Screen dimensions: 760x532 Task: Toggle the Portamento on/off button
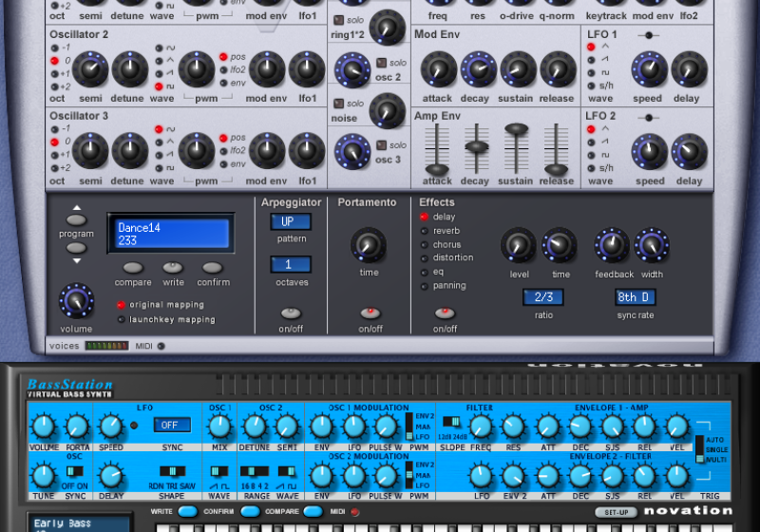click(370, 313)
